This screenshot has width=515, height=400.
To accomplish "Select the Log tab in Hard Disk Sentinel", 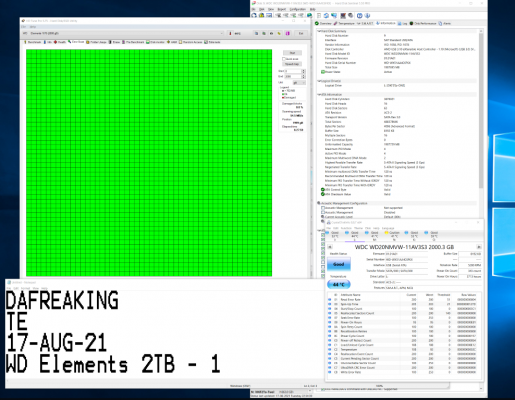I will (402, 23).
